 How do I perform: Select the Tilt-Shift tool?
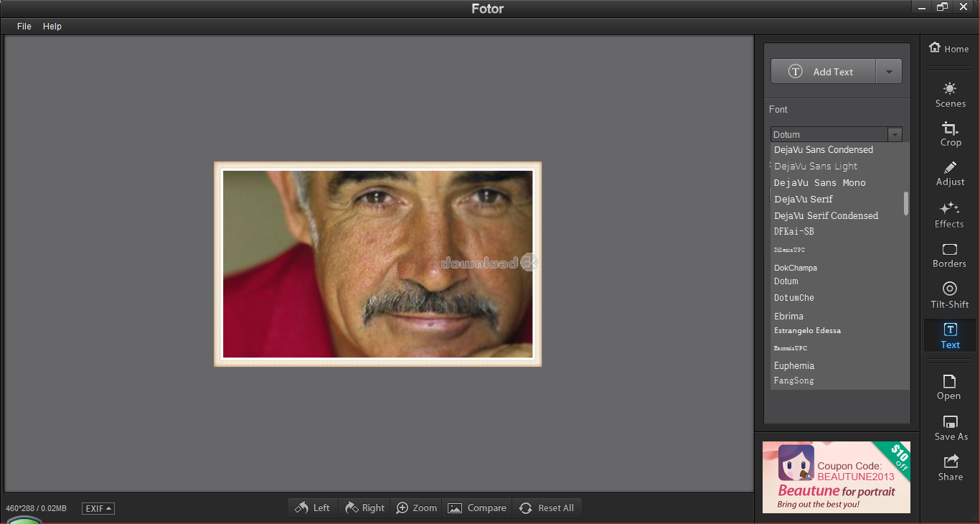(949, 295)
